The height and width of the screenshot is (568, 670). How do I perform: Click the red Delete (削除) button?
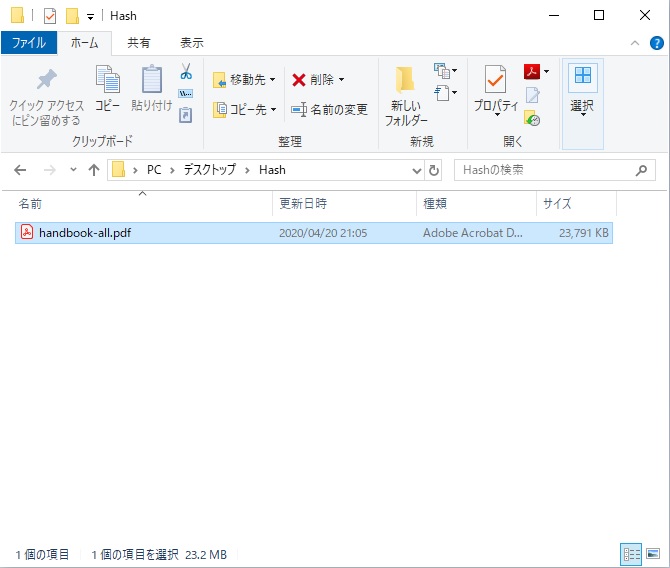(313, 79)
